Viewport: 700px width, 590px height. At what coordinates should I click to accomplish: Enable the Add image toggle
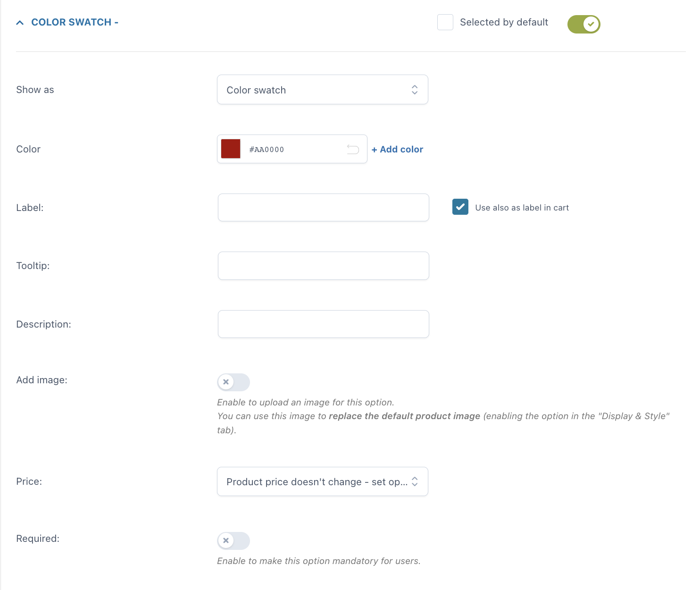coord(233,382)
